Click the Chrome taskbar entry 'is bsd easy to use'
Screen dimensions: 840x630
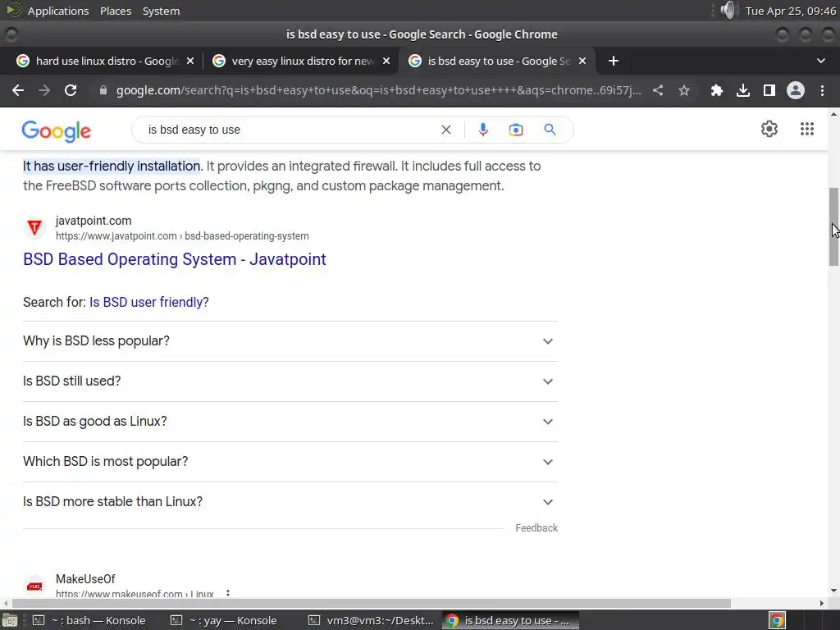click(510, 620)
